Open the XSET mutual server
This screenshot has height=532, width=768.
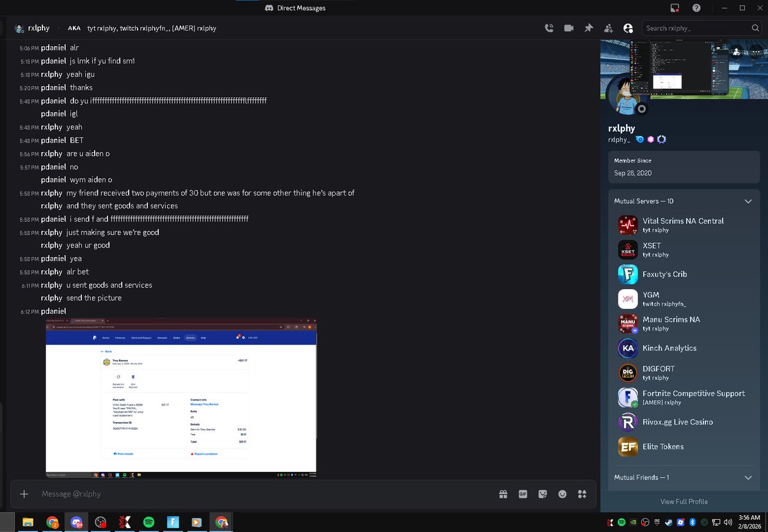coord(684,249)
